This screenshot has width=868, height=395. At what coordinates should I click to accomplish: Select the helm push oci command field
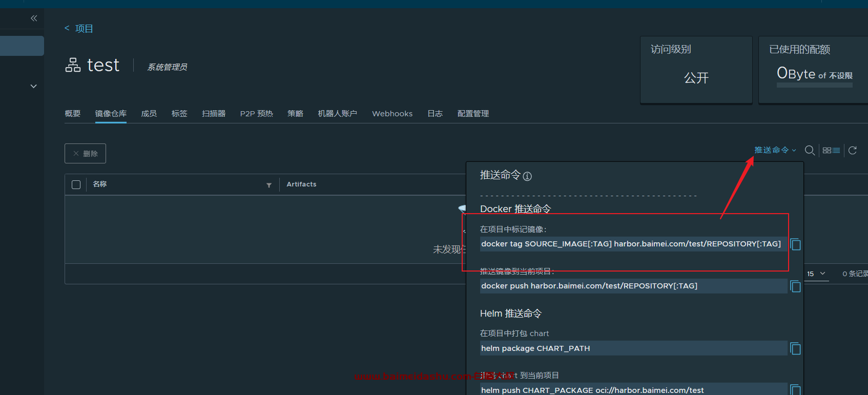pos(633,389)
